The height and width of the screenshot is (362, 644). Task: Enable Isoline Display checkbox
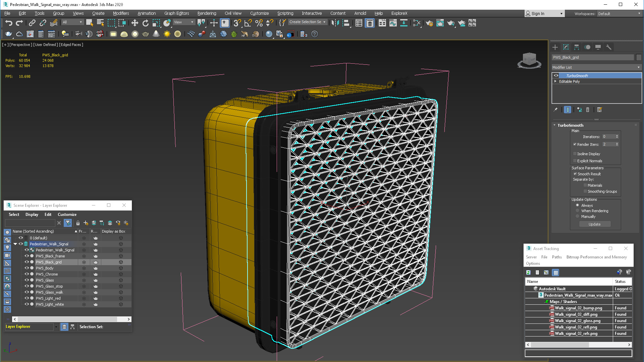[575, 154]
